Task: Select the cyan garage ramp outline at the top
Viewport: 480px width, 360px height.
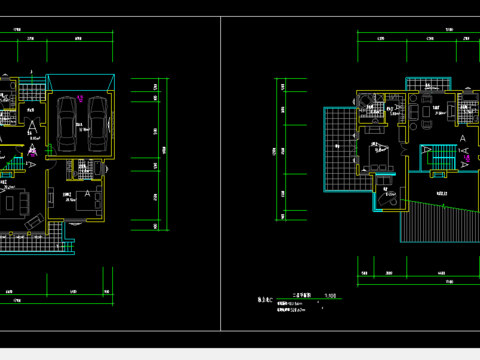Action: click(x=80, y=82)
